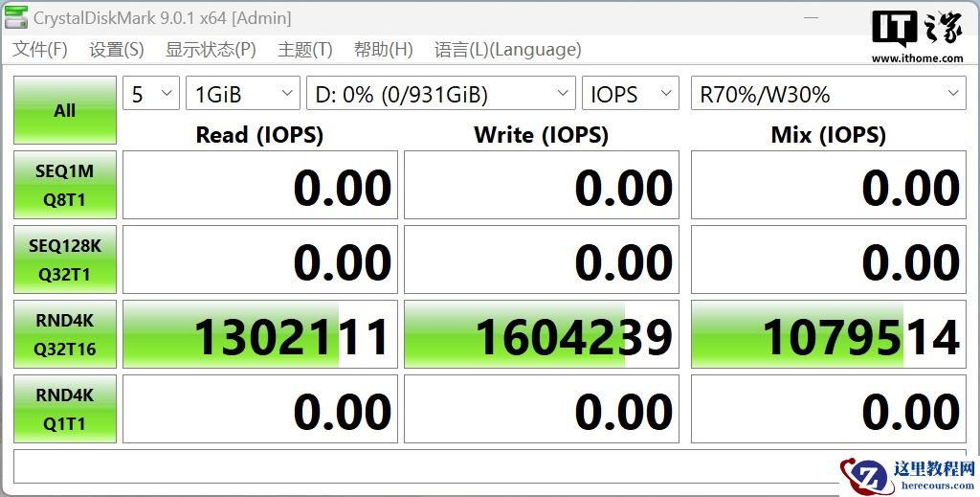The width and height of the screenshot is (980, 497).
Task: Open the 主题(T) menu
Action: (x=305, y=50)
